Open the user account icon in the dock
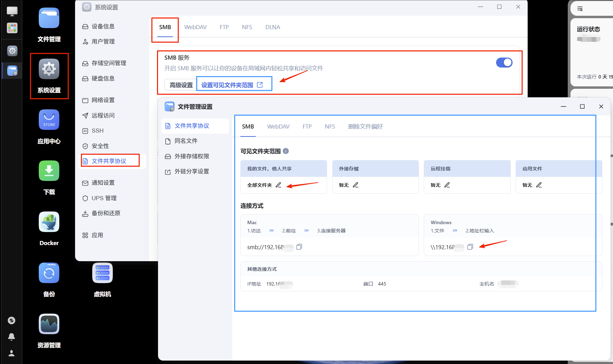 (x=12, y=353)
